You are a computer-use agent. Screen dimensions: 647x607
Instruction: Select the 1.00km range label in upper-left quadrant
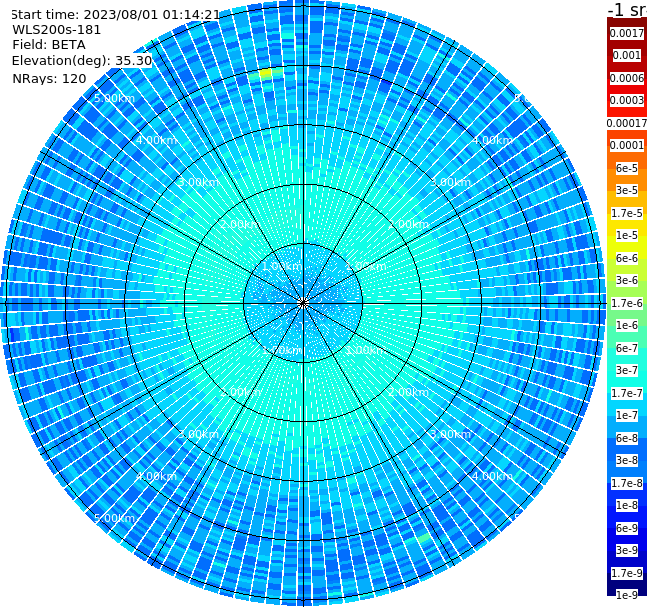click(x=283, y=266)
